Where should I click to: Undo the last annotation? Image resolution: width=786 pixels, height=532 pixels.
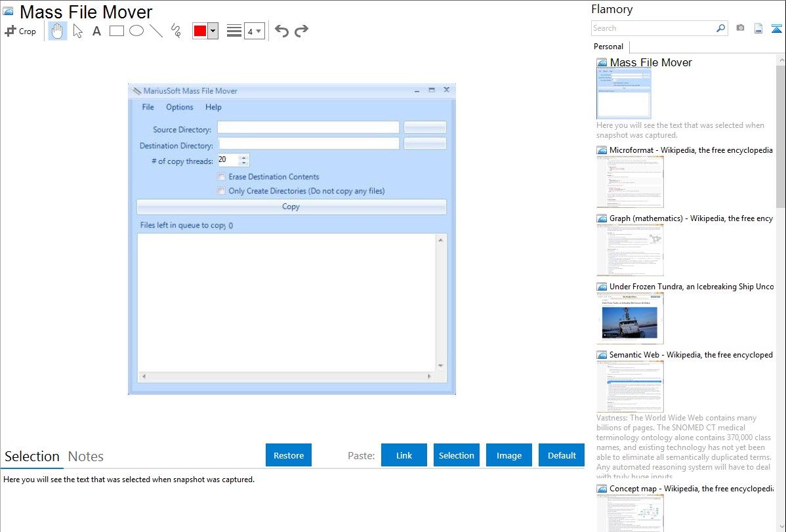tap(281, 31)
